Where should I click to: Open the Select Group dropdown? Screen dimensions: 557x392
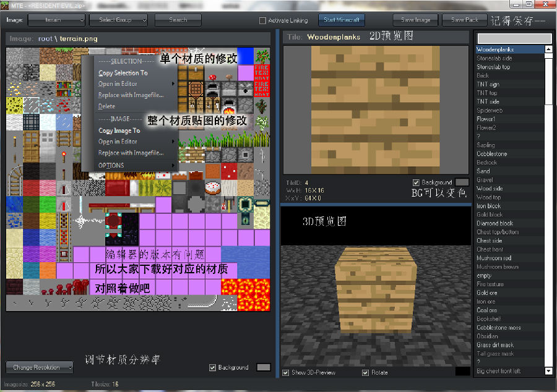click(118, 19)
